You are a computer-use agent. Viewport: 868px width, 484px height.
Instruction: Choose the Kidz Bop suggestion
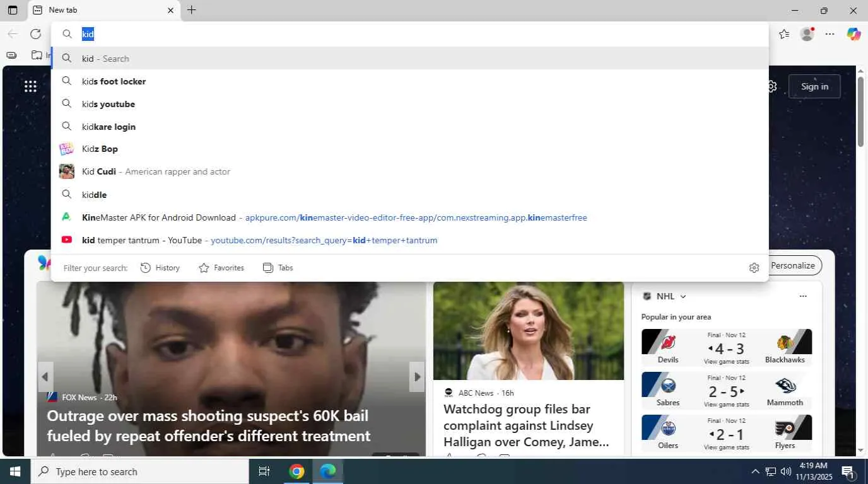(410, 149)
